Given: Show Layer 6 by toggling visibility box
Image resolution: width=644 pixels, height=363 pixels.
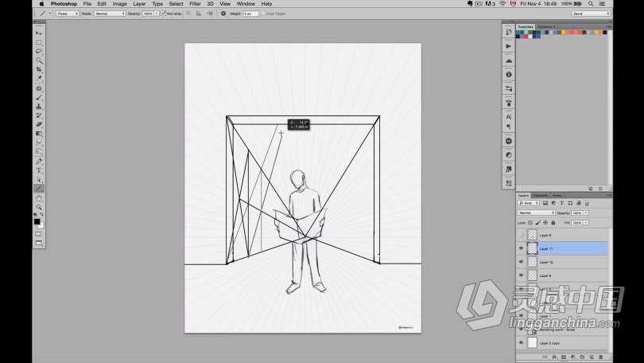Looking at the screenshot, I should 522,235.
